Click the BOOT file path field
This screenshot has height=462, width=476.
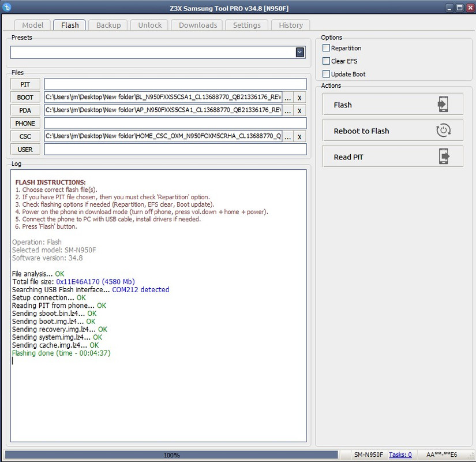[x=163, y=97]
